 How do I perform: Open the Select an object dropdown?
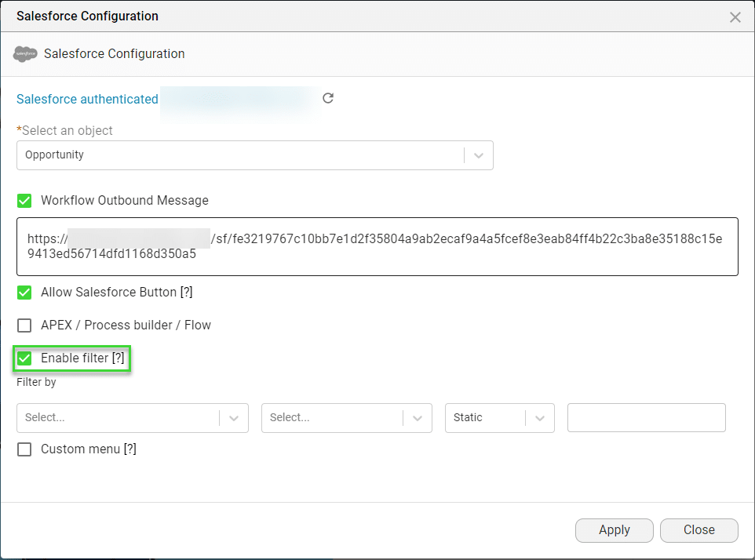coord(478,155)
